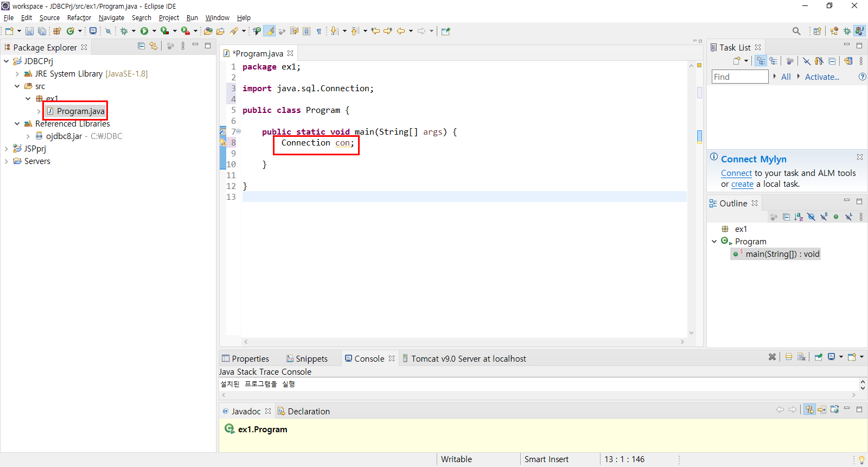Image resolution: width=868 pixels, height=467 pixels.
Task: Click the Connect link in Mylyn panel
Action: [x=736, y=173]
